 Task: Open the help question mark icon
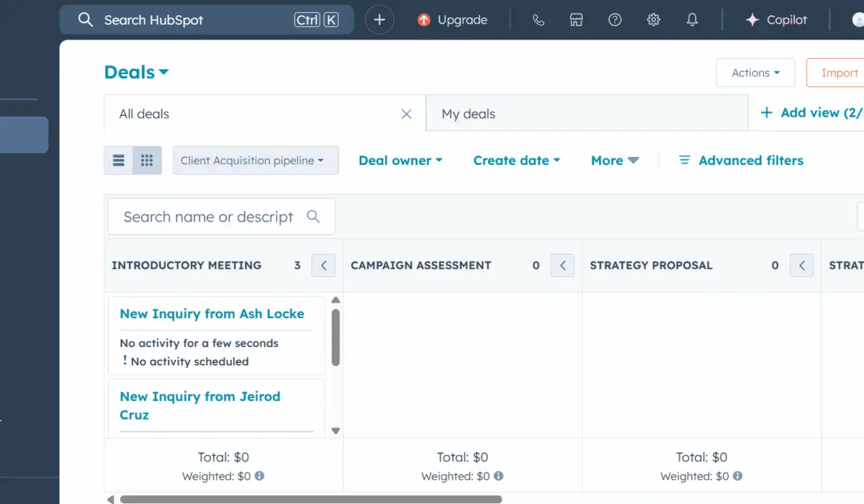615,20
